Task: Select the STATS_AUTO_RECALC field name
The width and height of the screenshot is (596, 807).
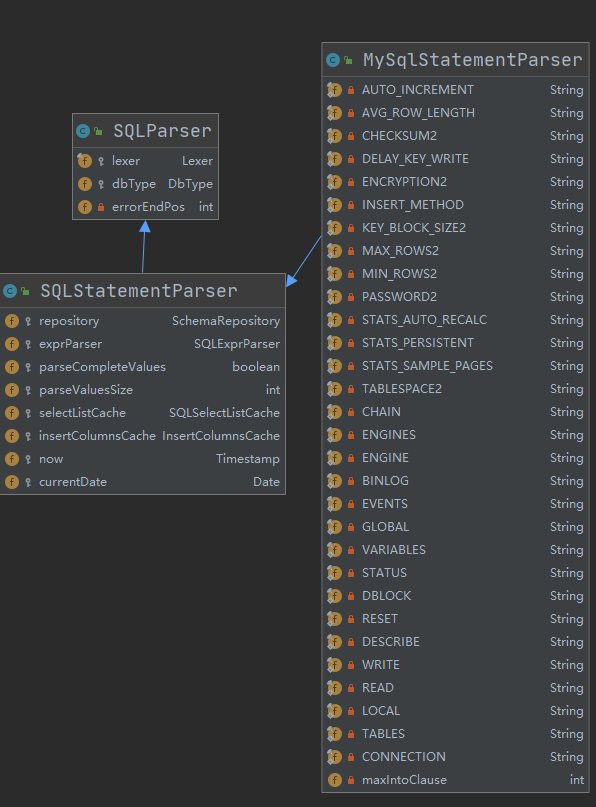Action: tap(425, 320)
